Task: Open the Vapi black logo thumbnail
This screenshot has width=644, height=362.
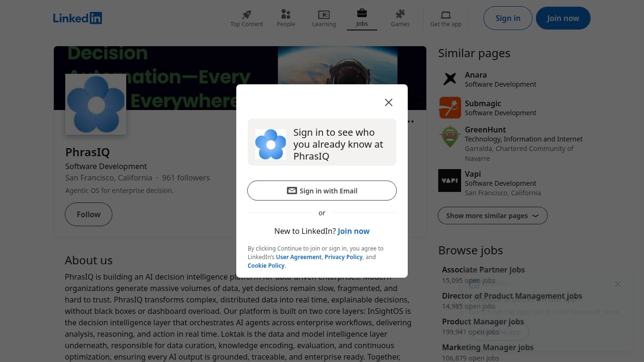Action: (450, 181)
